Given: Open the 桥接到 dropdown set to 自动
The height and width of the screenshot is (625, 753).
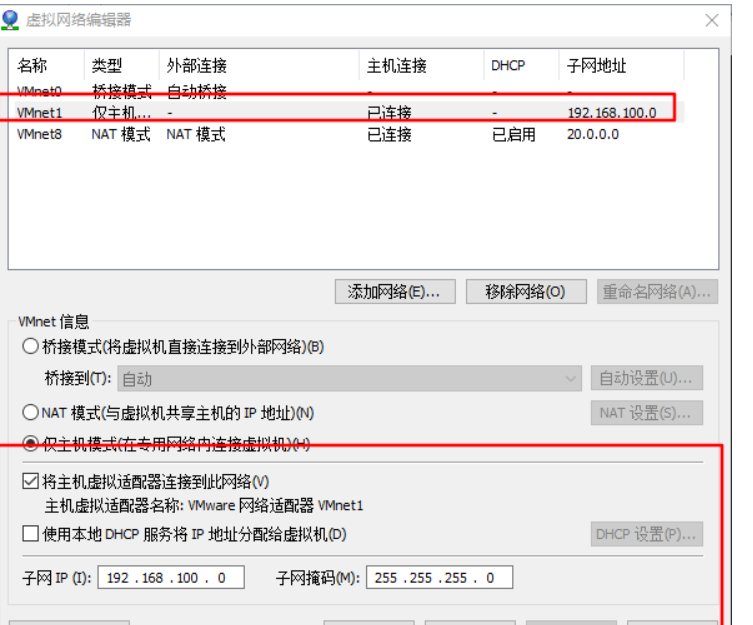Looking at the screenshot, I should tap(350, 379).
